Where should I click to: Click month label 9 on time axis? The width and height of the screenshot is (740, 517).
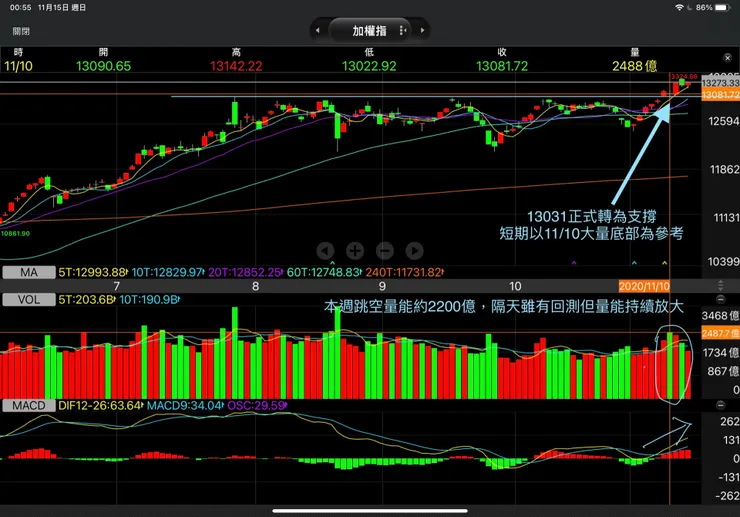[x=382, y=286]
